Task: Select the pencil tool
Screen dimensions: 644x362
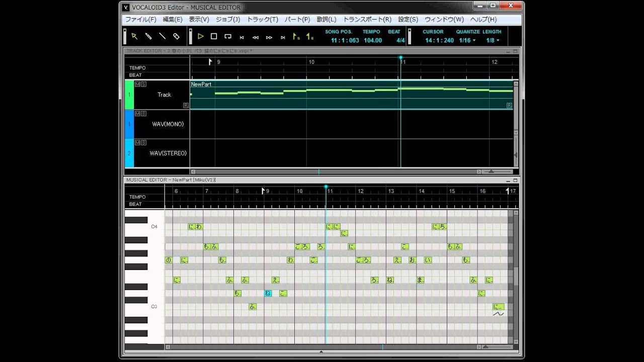Action: 148,36
